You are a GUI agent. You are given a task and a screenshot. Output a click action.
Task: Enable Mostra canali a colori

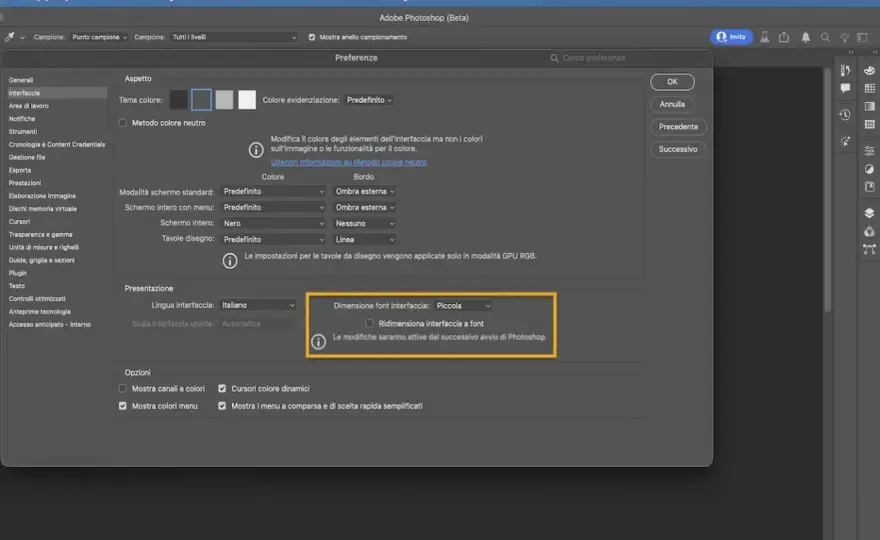(122, 388)
